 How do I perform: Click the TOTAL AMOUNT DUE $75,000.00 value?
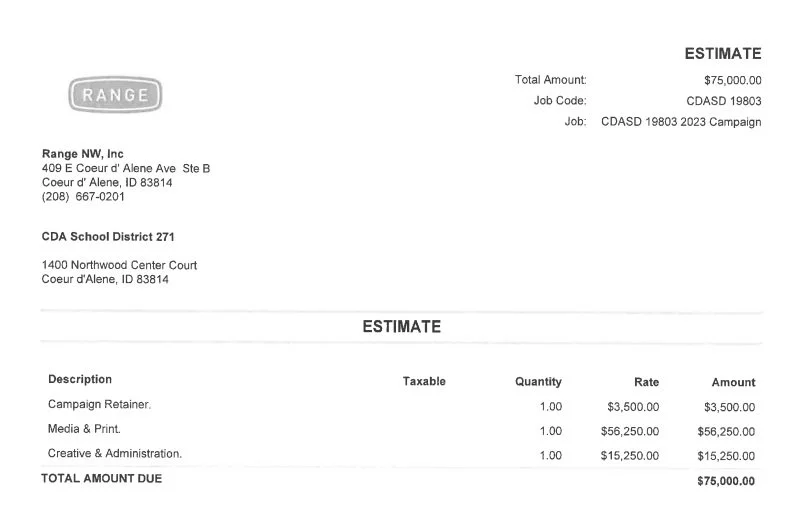pos(726,481)
